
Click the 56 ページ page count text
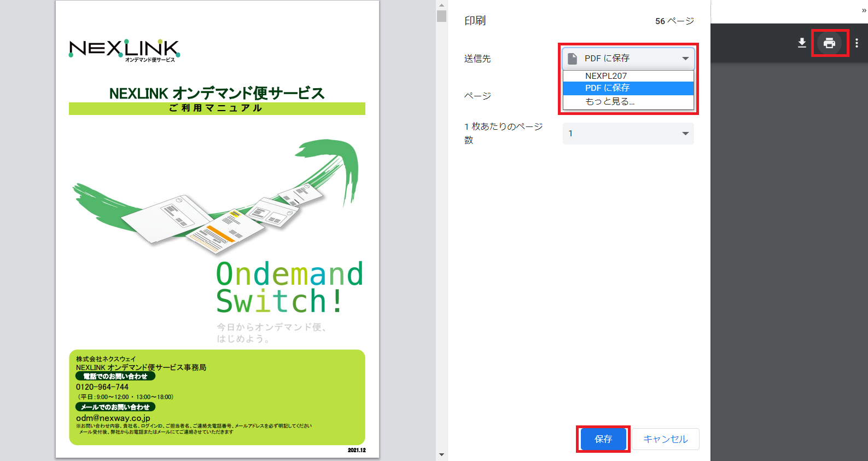click(x=674, y=21)
